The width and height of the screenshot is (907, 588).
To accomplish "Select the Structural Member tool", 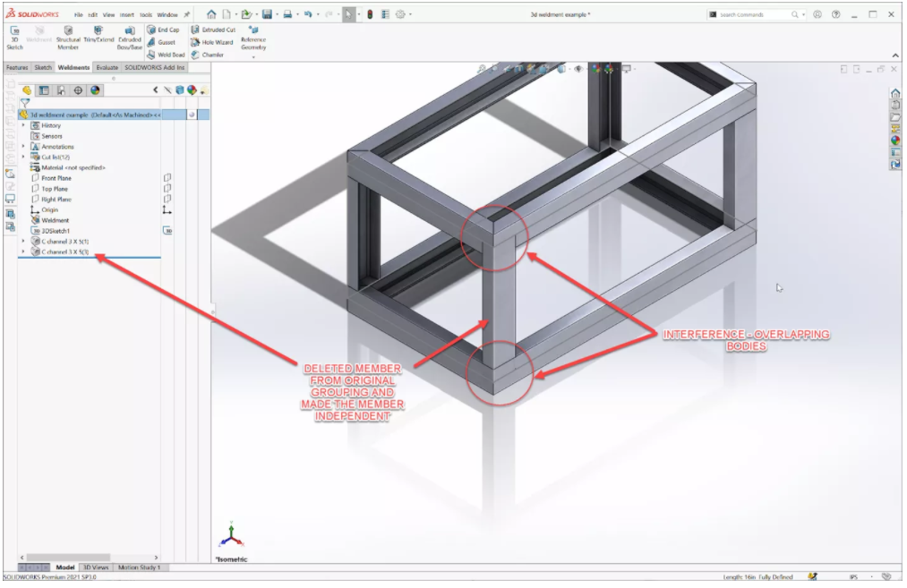I will 68,38.
